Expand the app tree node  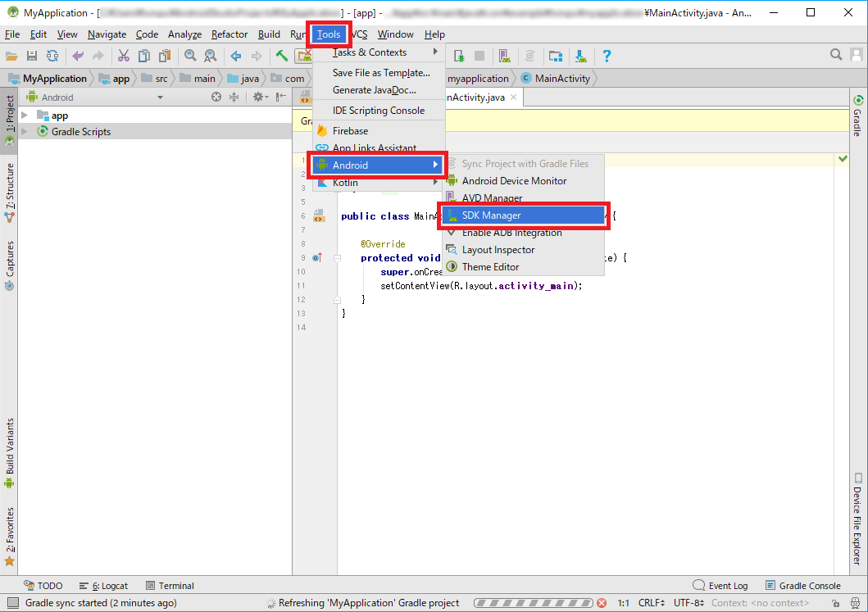(25, 115)
